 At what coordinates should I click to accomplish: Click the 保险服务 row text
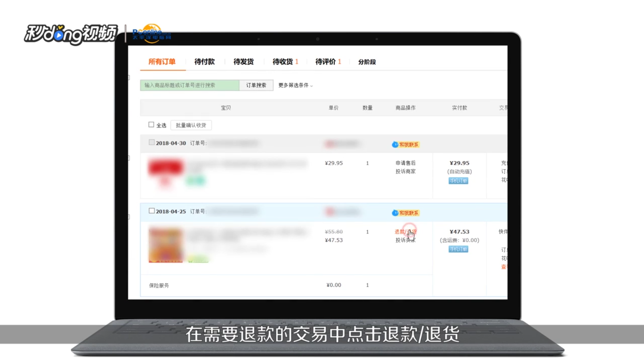pyautogui.click(x=159, y=286)
